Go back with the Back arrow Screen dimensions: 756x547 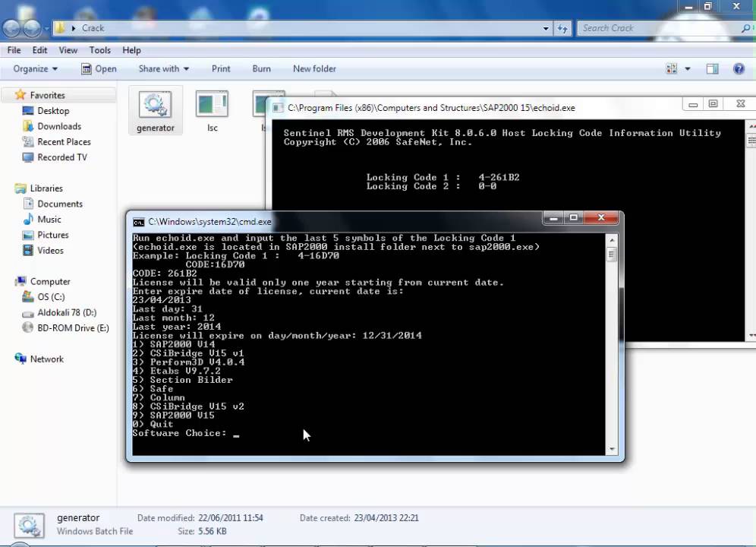(x=11, y=28)
